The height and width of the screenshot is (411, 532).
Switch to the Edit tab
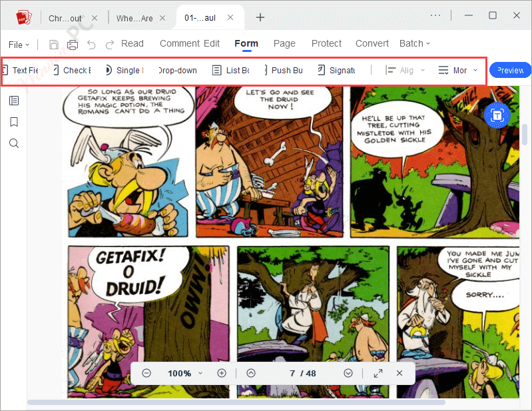point(212,43)
